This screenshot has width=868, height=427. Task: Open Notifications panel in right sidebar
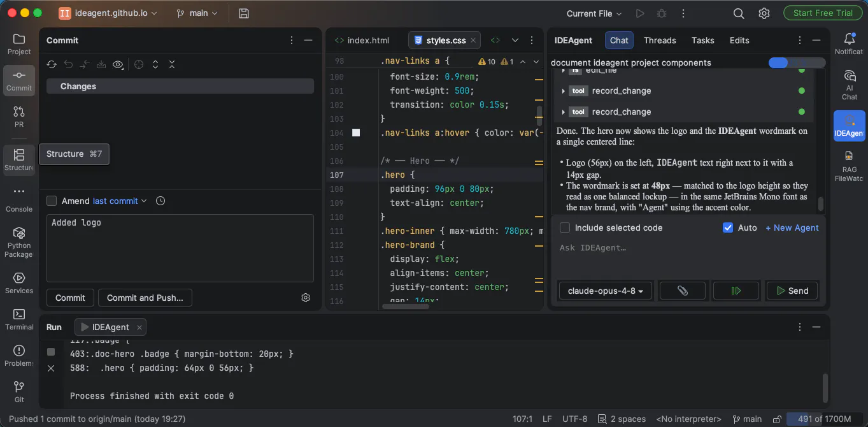point(850,44)
